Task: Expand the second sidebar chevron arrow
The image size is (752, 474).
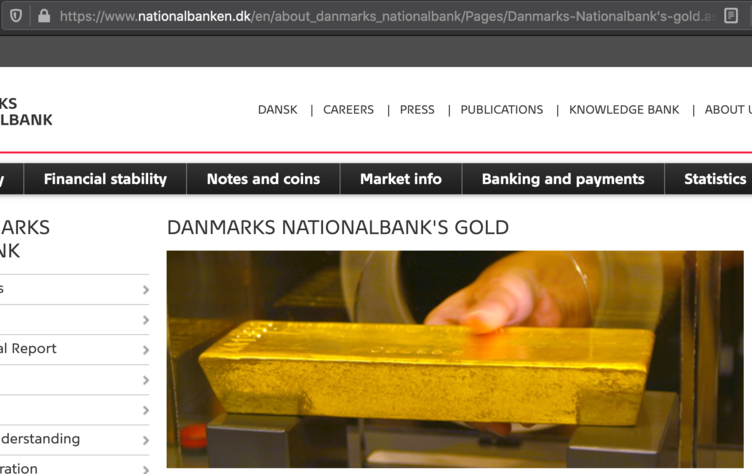Action: [x=146, y=320]
